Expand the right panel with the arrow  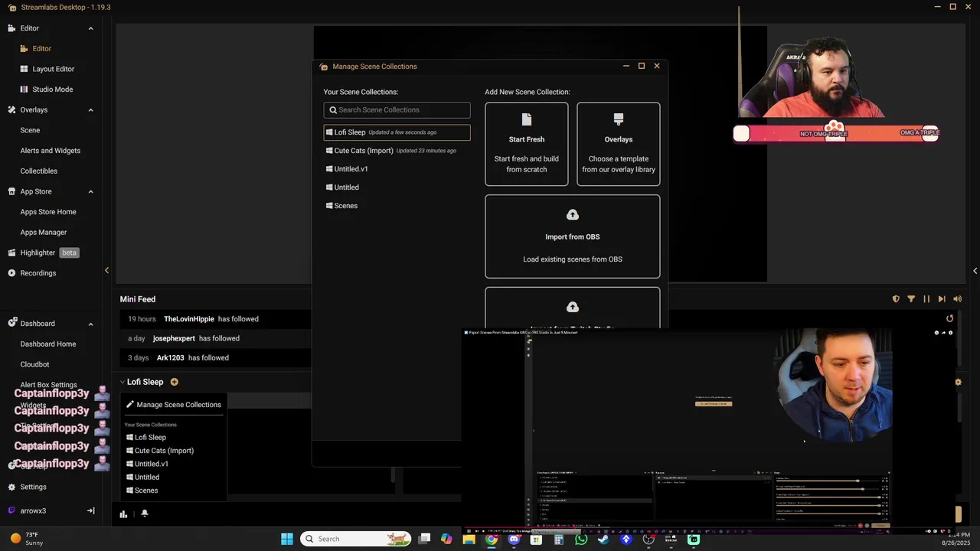pos(975,270)
